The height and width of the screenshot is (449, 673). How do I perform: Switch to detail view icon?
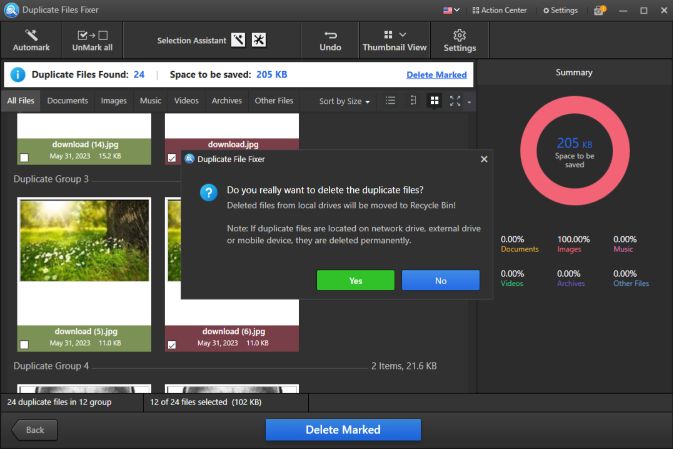pyautogui.click(x=413, y=101)
